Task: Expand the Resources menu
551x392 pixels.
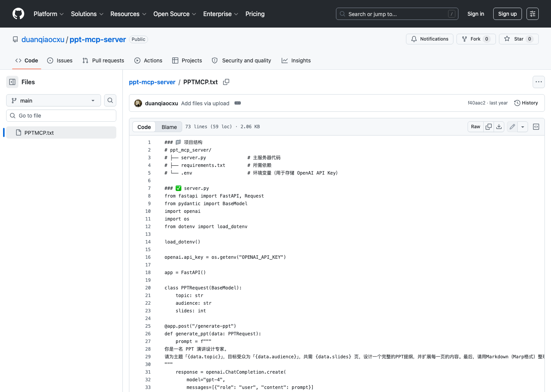Action: (x=128, y=14)
